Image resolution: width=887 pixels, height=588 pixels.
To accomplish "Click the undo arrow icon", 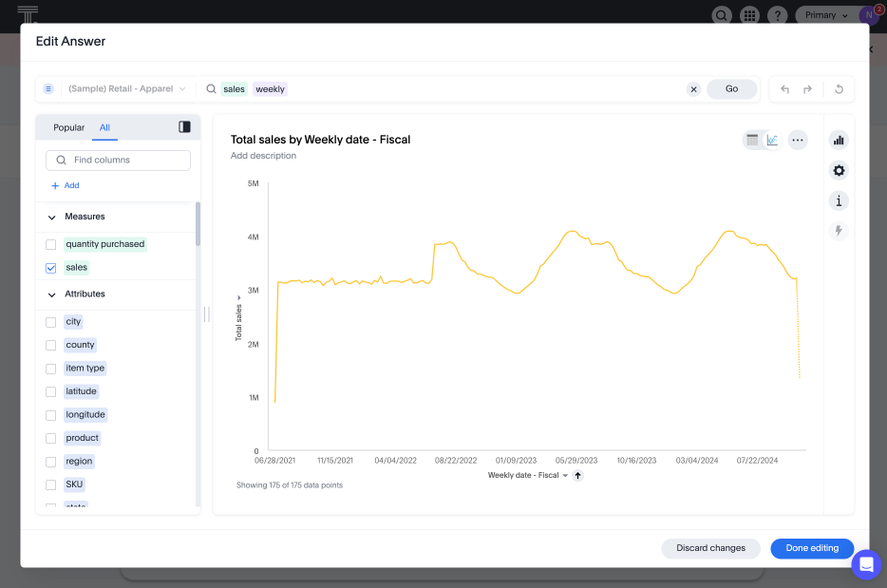I will [x=784, y=89].
